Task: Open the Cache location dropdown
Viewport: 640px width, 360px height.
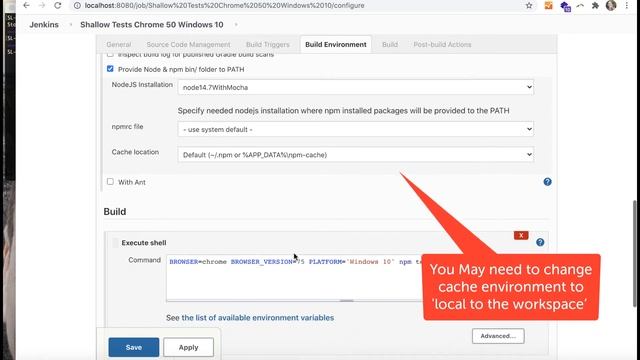Action: point(356,155)
